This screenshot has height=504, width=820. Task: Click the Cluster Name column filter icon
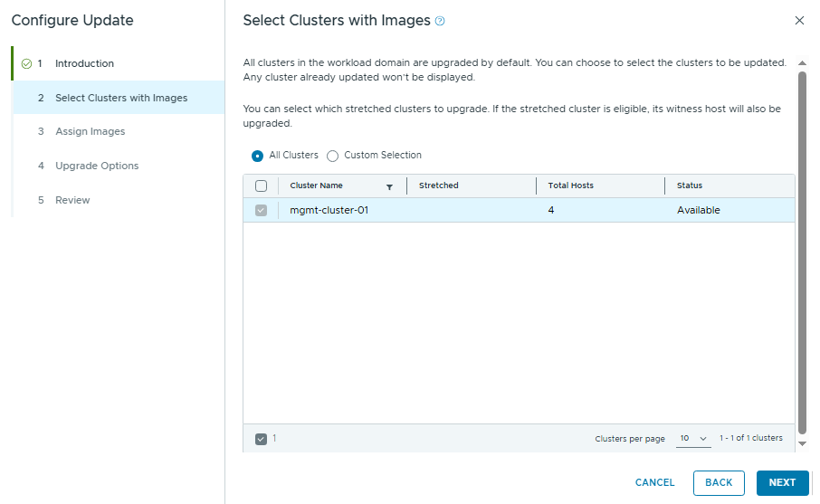pyautogui.click(x=389, y=186)
